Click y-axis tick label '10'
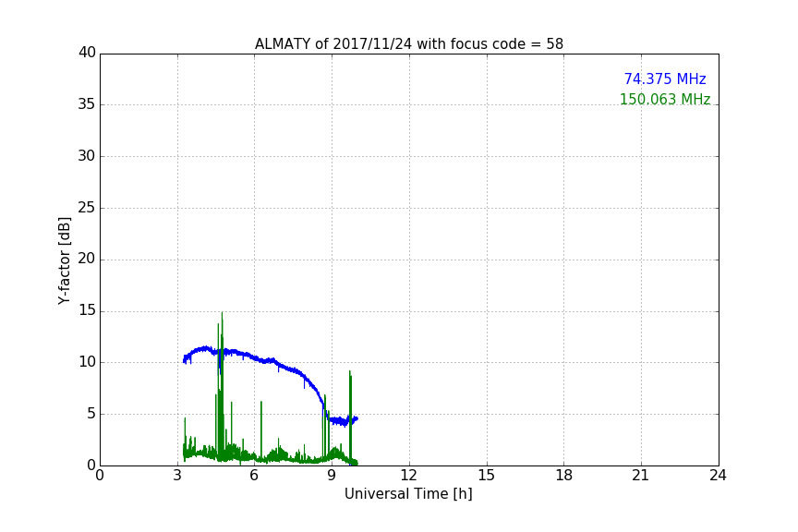 [87, 362]
